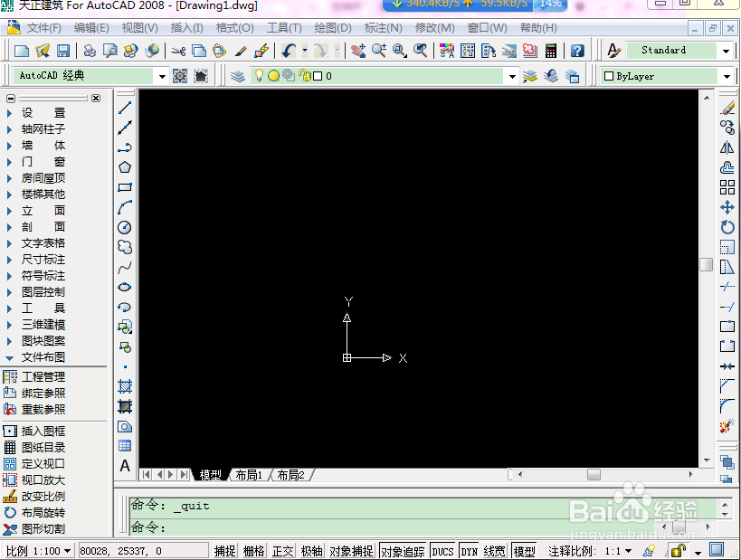The height and width of the screenshot is (560, 741).
Task: Toggle 线宽 lineweight display
Action: click(x=495, y=551)
